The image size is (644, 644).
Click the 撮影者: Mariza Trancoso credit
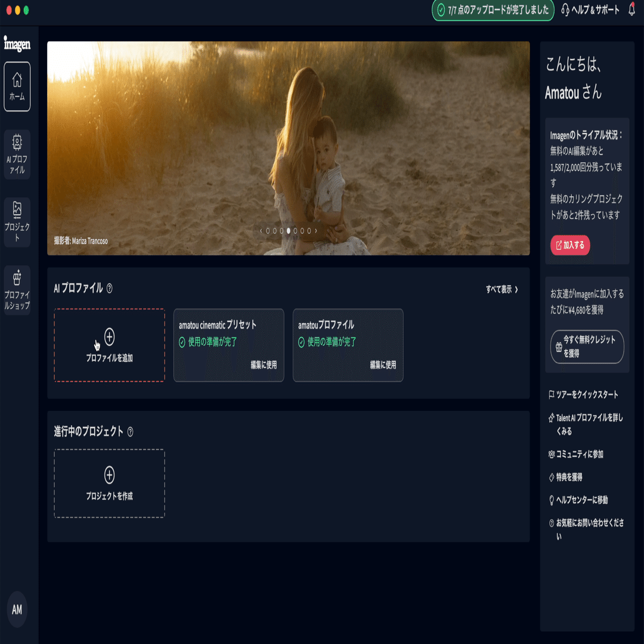[x=81, y=241]
